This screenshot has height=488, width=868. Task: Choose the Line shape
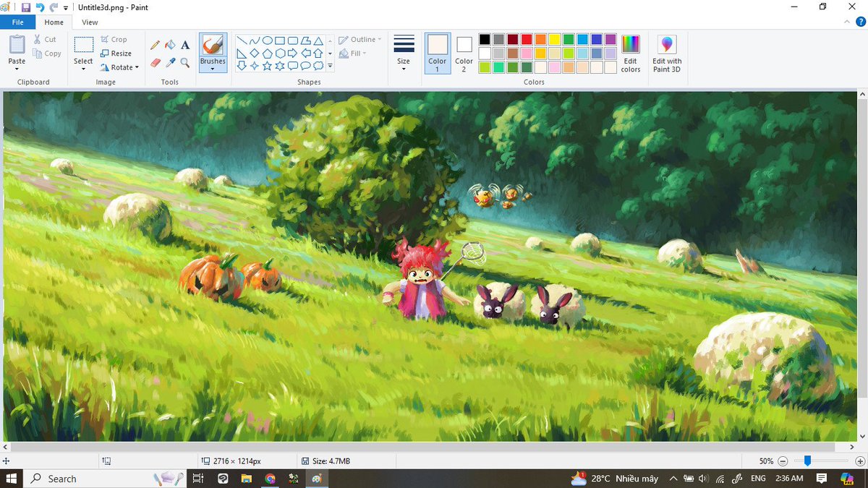tap(242, 40)
